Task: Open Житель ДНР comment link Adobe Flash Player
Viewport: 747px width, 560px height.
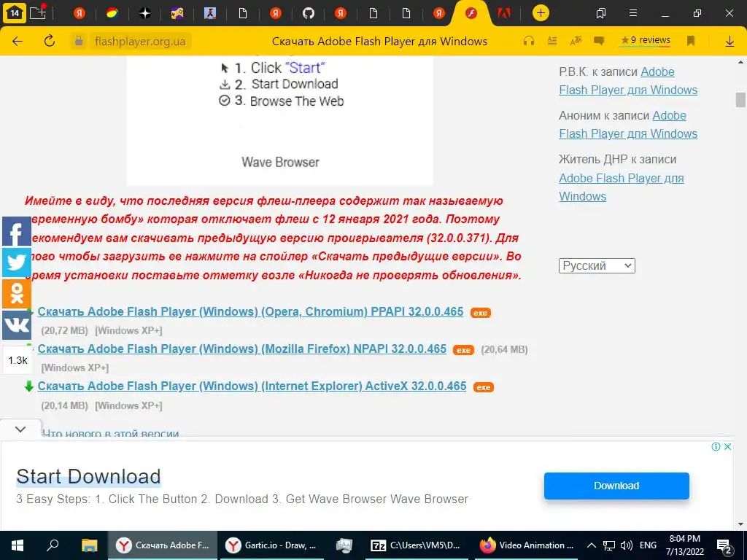Action: 622,187
